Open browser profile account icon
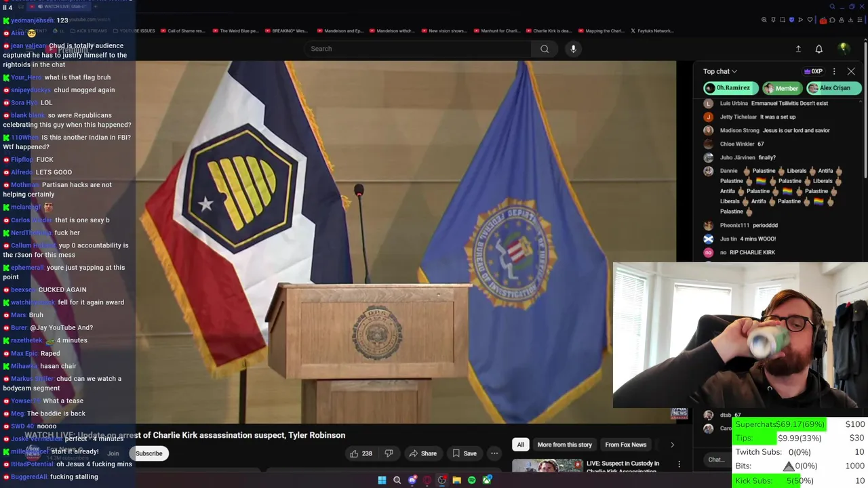Viewport: 868px width, 488px height. point(842,20)
